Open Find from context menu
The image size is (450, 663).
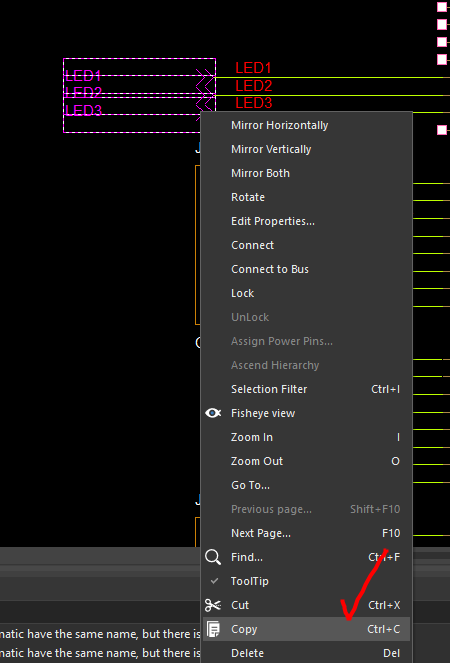point(306,557)
